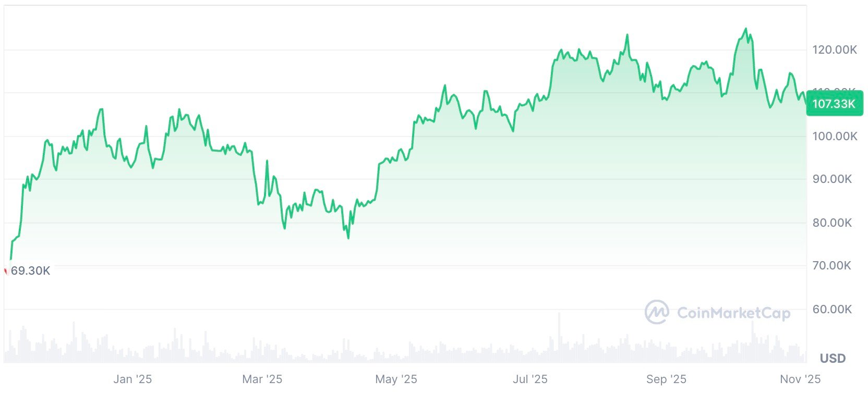Click the 100.00K price axis label

click(x=835, y=136)
